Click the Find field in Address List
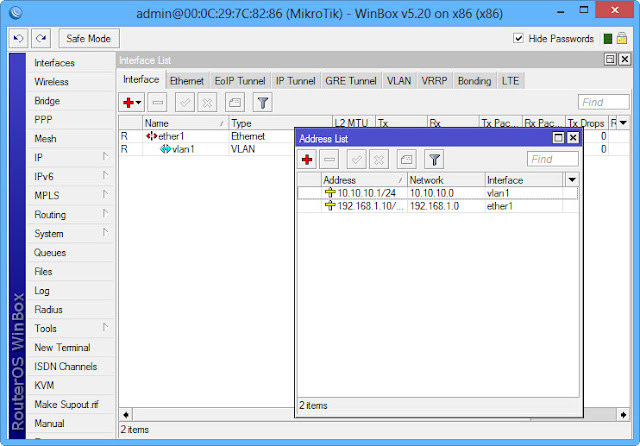This screenshot has height=446, width=640. tap(553, 159)
